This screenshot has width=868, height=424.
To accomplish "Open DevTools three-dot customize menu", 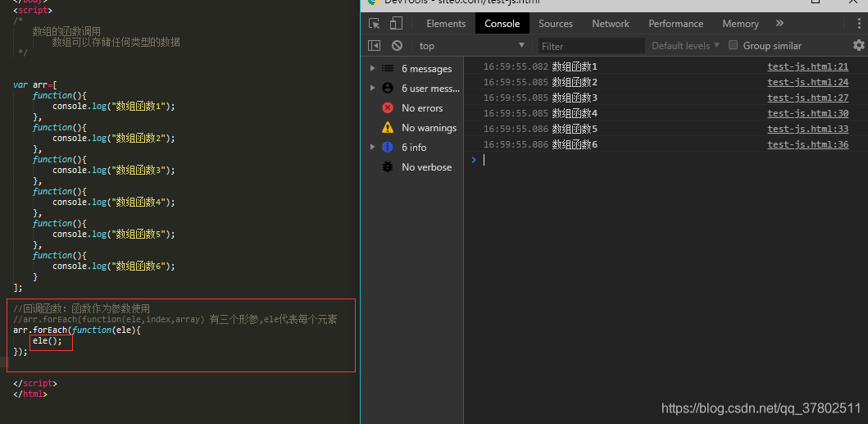I will [x=860, y=23].
